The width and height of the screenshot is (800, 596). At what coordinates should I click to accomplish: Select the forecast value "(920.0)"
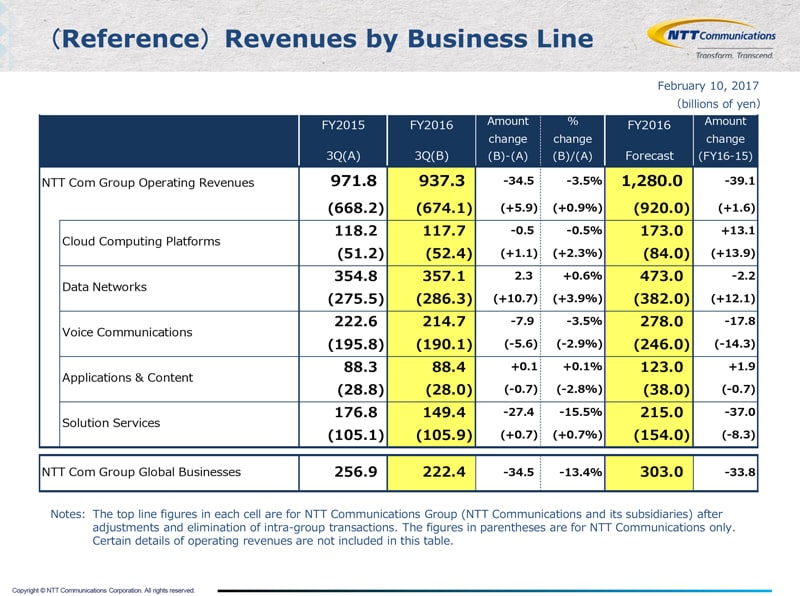click(662, 208)
